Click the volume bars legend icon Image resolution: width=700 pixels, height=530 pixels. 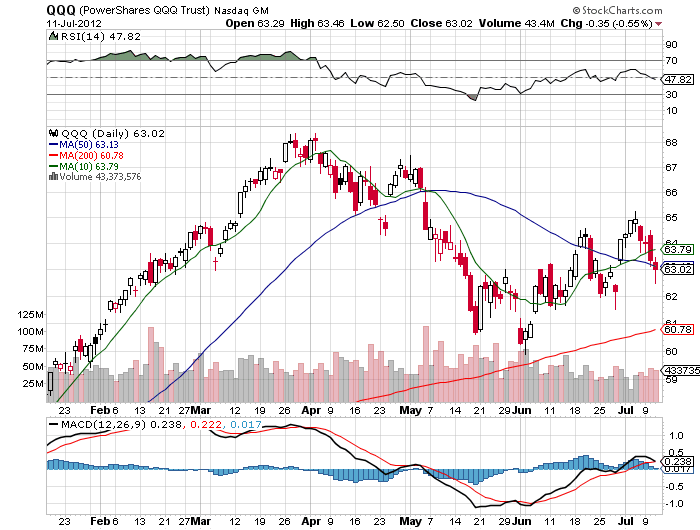point(53,176)
